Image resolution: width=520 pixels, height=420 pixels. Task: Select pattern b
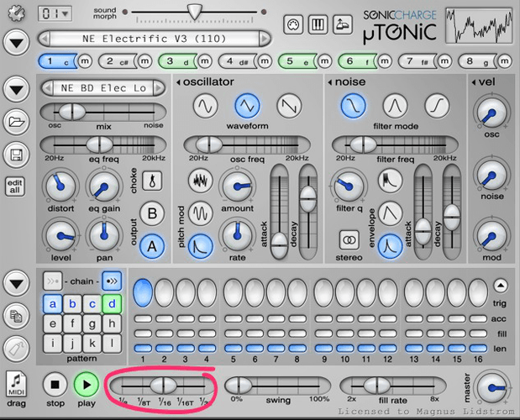72,303
